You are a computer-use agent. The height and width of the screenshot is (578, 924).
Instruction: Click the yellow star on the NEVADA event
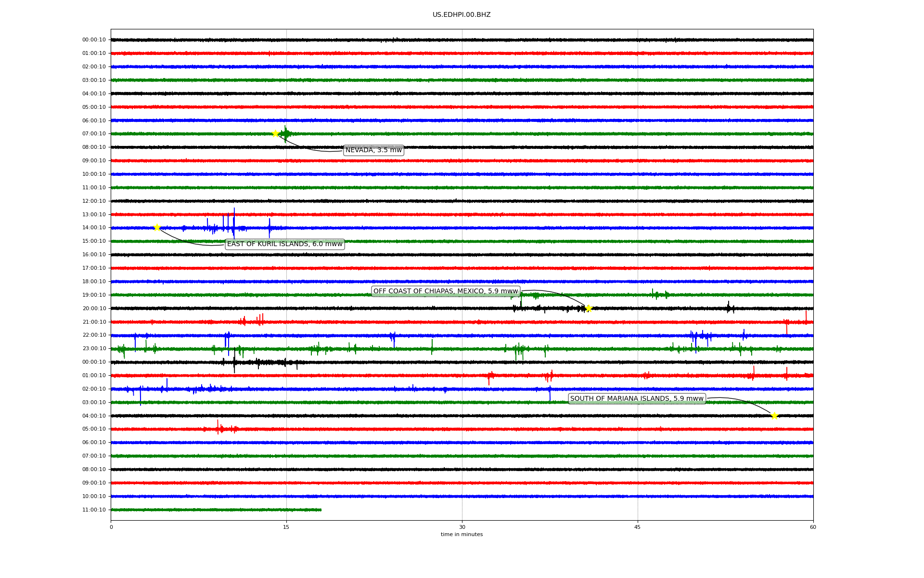pos(275,133)
